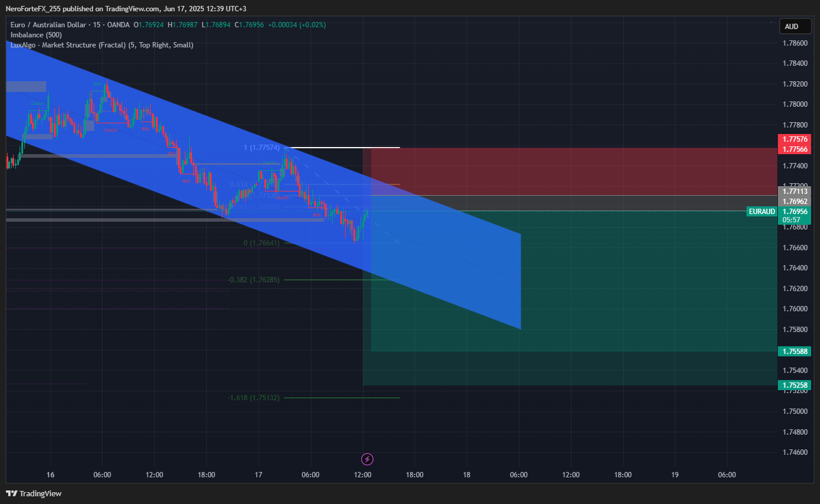Click the date label 17 on time axis

[x=259, y=475]
